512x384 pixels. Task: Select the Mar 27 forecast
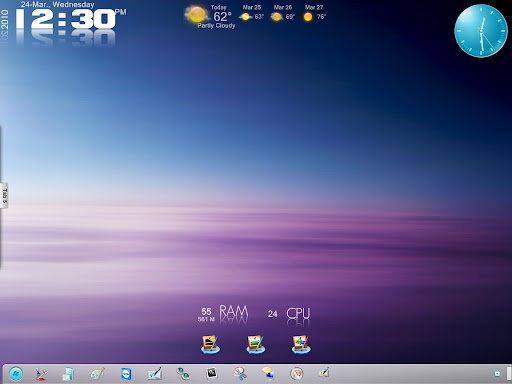[314, 12]
